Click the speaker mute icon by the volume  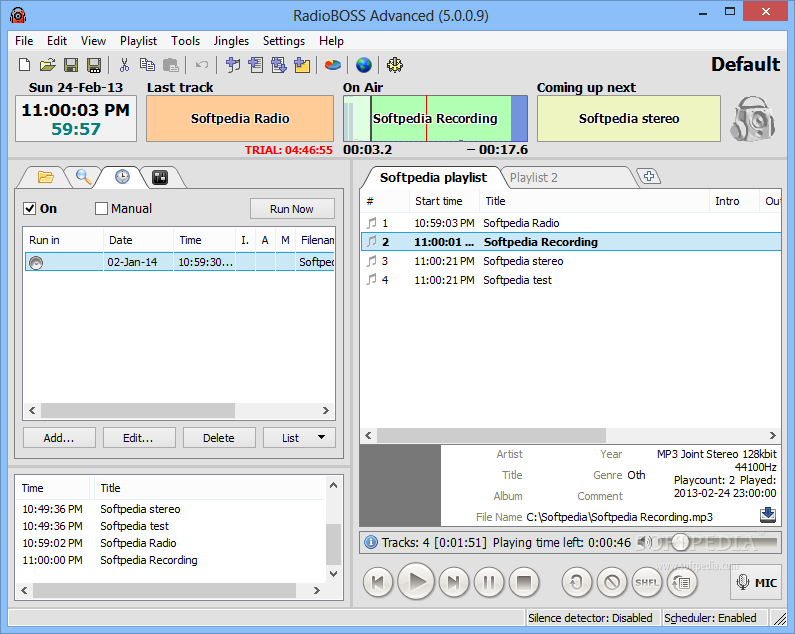tap(644, 542)
